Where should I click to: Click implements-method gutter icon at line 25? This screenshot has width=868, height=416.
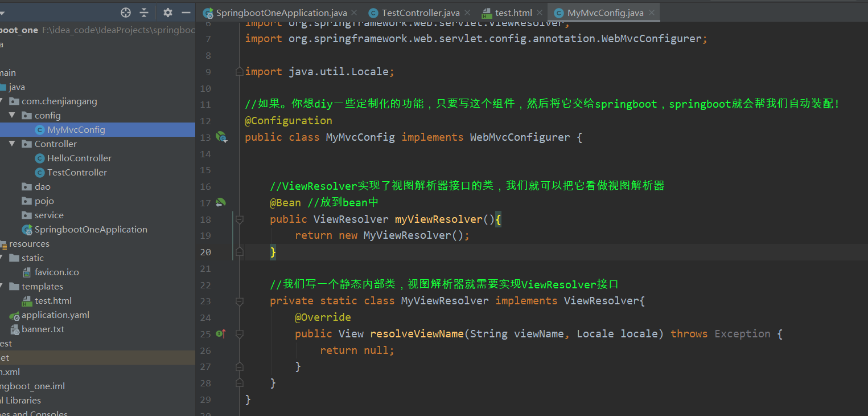pos(221,333)
